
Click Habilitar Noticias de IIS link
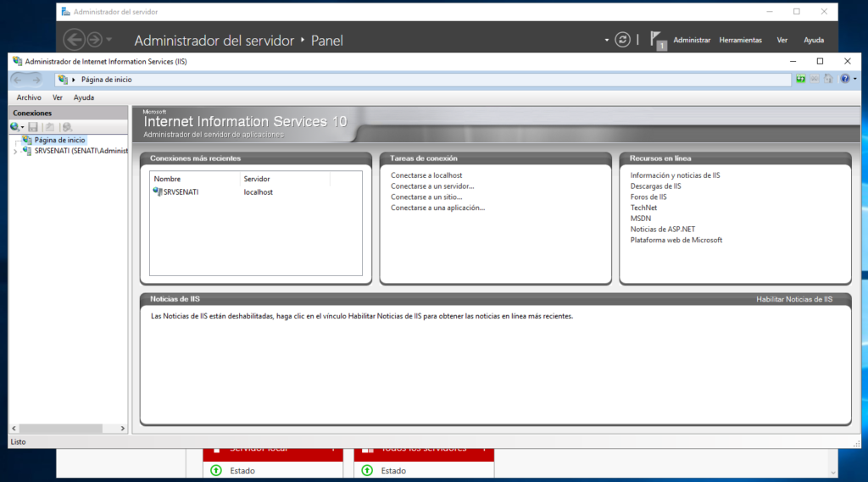tap(793, 299)
